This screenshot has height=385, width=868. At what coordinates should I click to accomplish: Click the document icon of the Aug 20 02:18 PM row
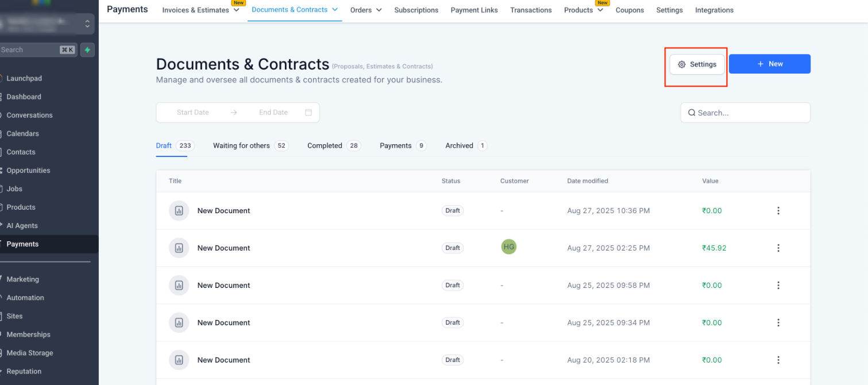pos(179,360)
